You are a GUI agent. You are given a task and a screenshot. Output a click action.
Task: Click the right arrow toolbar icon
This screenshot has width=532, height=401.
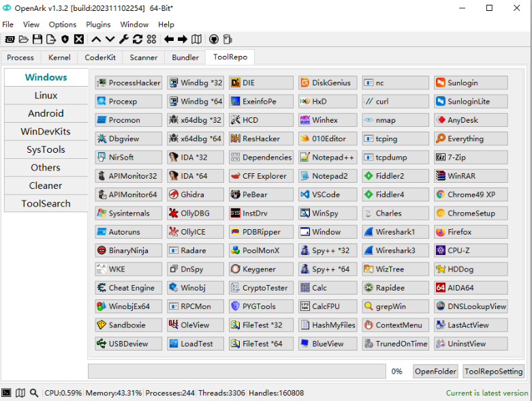coord(183,40)
